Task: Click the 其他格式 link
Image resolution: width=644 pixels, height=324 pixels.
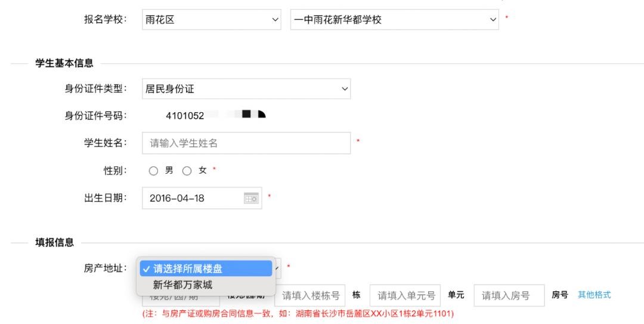Action: tap(594, 295)
